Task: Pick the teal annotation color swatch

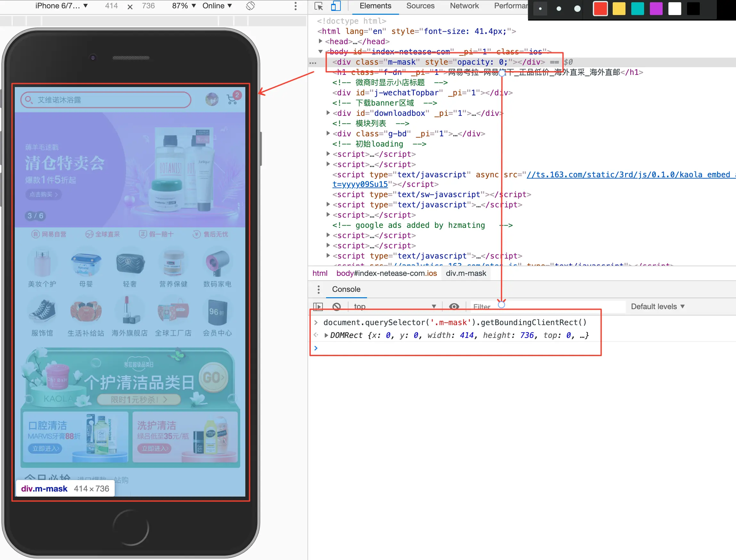Action: pos(638,9)
